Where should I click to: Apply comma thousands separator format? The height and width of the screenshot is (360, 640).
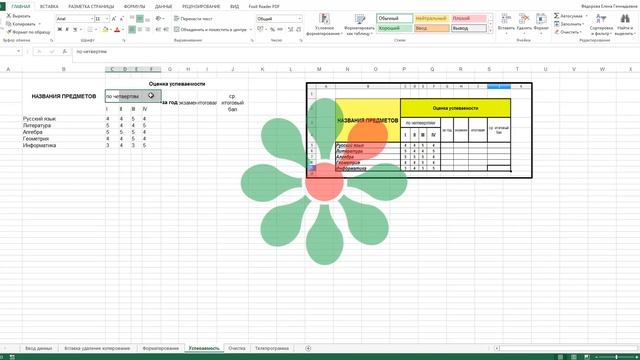(280, 29)
